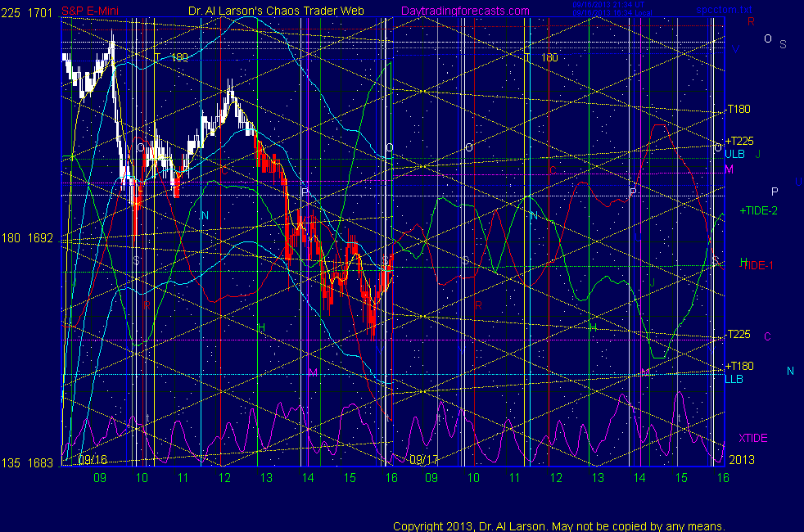804x532 pixels.
Task: Click the copyright notice text
Action: (558, 526)
